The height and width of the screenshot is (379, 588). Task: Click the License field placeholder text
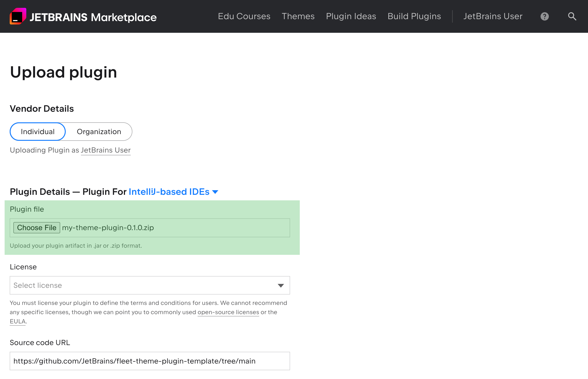[x=38, y=285]
